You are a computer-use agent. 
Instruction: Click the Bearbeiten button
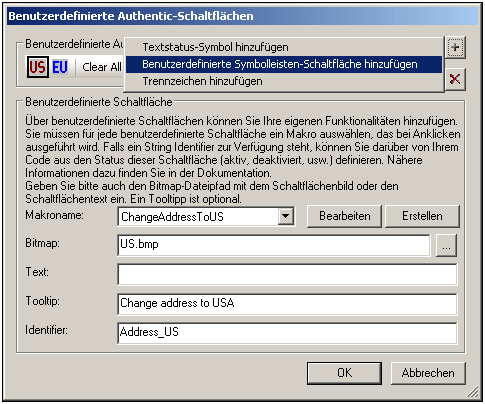pos(344,216)
